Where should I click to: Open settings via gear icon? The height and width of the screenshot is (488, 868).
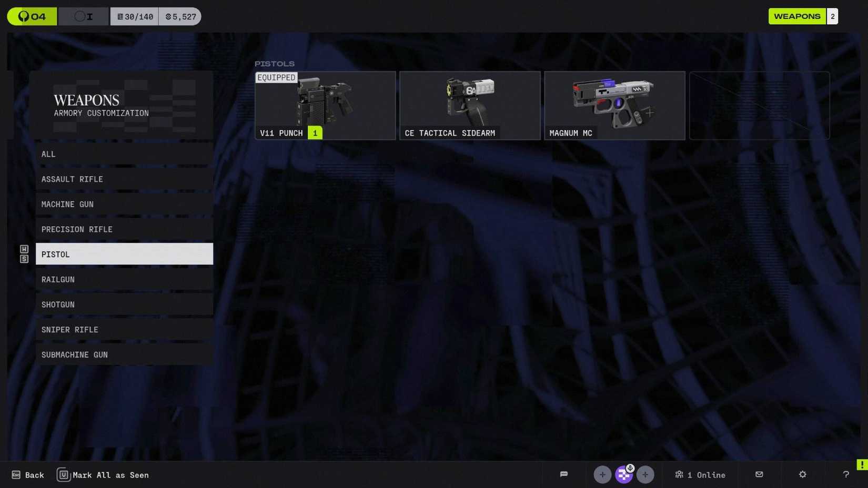802,474
